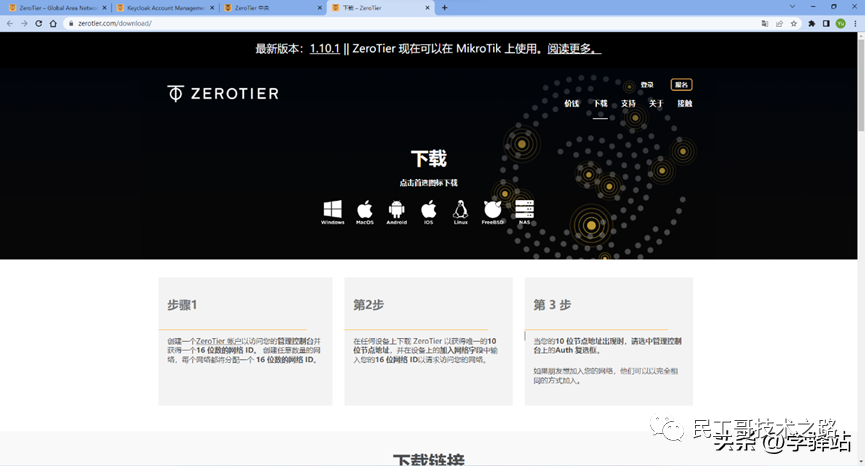Close the 'ZeroTier – Global Area Network' tab

[x=104, y=8]
